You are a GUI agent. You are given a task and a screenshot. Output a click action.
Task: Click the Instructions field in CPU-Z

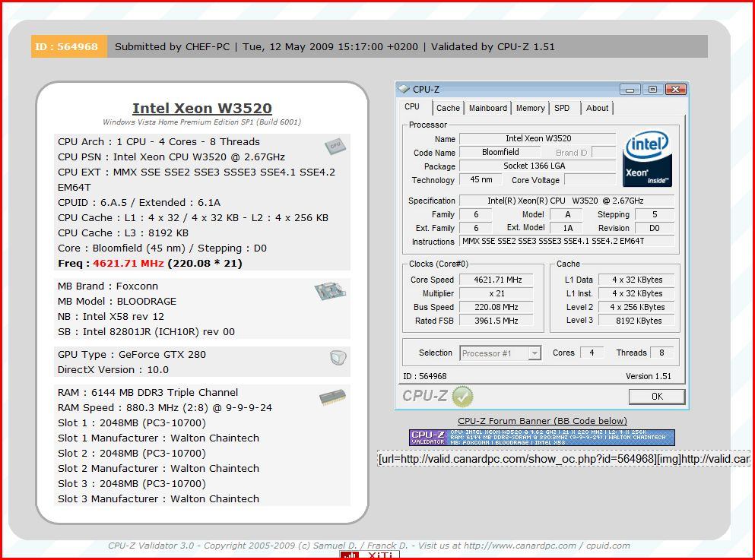[x=567, y=241]
